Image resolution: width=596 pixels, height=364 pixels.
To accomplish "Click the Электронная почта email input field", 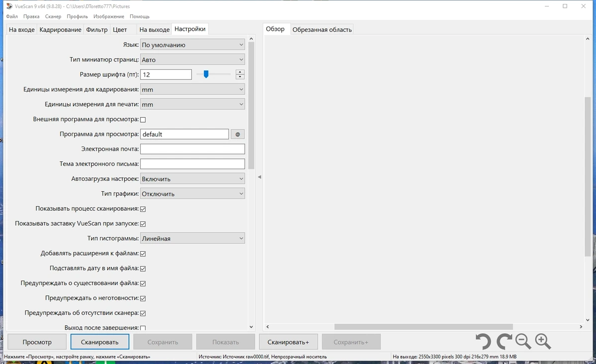I will tap(193, 149).
